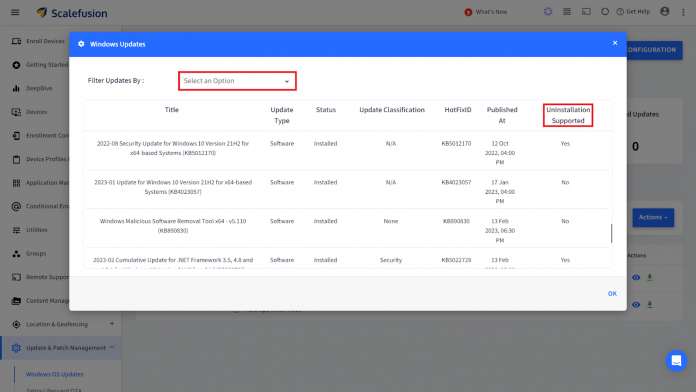Screen dimensions: 696x392
Task: Collapse Update & Patch Management section
Action: (112, 347)
